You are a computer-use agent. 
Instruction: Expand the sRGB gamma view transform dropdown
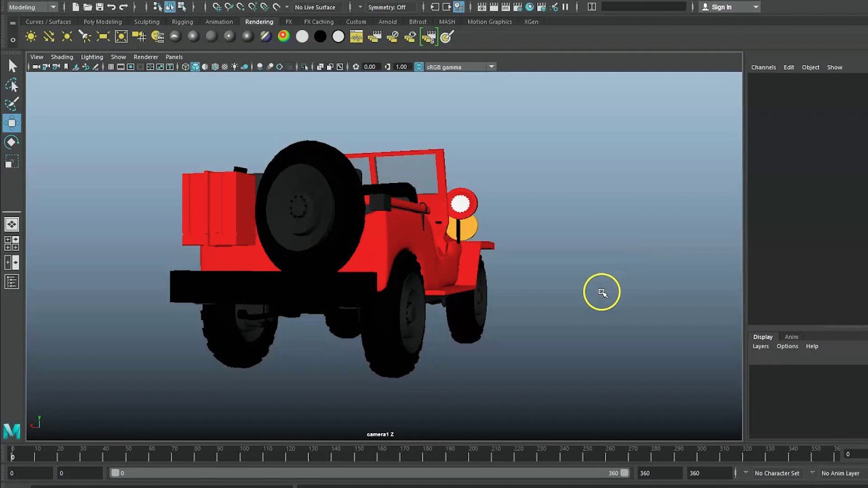[491, 66]
